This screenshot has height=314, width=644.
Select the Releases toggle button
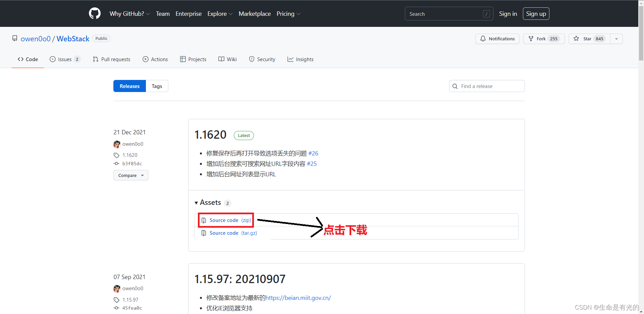[x=129, y=86]
